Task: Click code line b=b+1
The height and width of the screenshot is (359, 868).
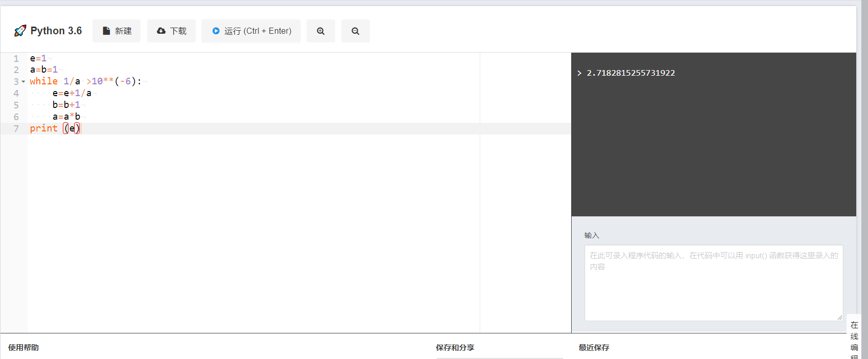Action: pyautogui.click(x=66, y=105)
